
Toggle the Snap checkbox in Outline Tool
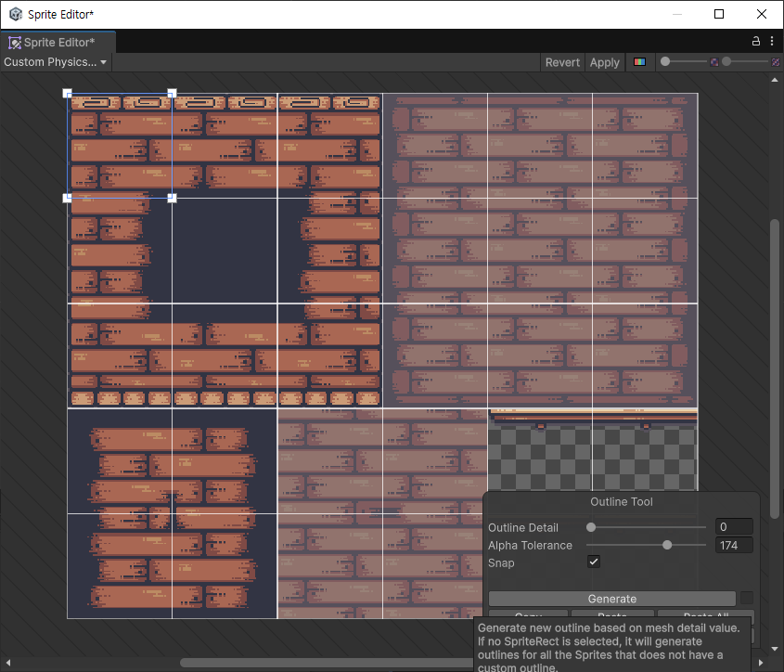[594, 562]
